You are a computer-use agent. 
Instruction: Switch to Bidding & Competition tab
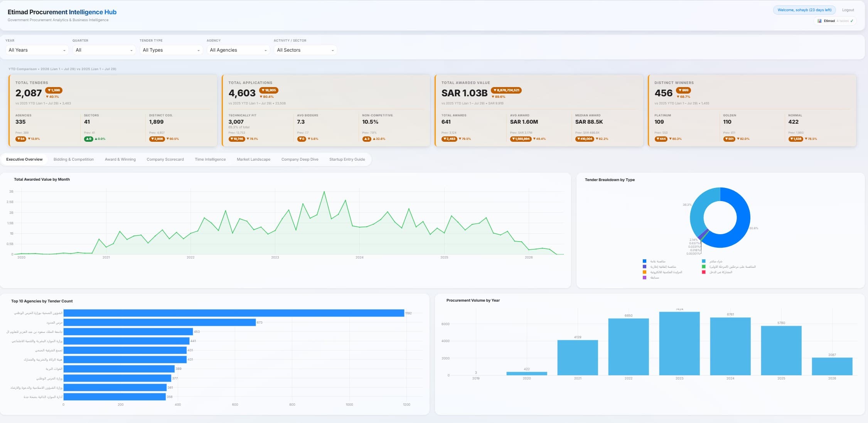click(74, 159)
